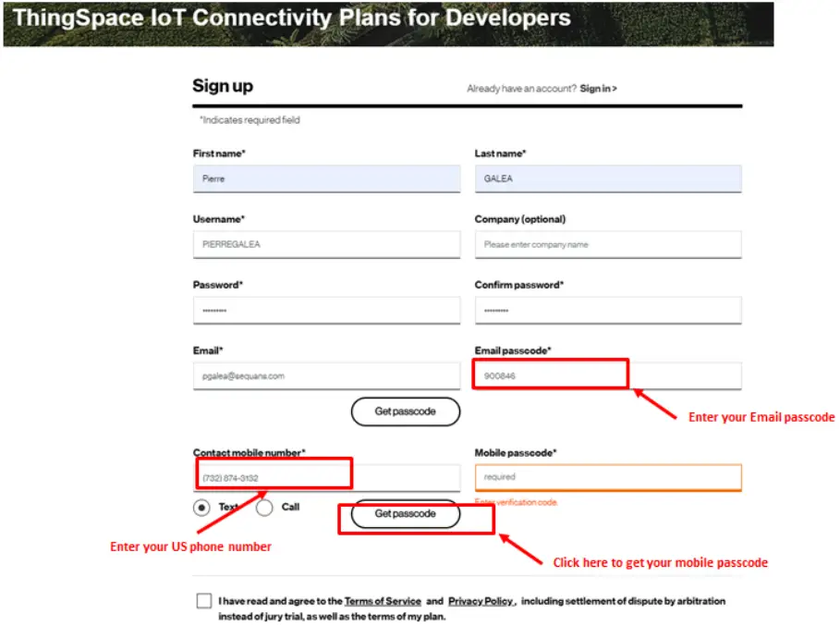Check the Terms of Service agreement box
Image resolution: width=840 pixels, height=626 pixels.
203,600
